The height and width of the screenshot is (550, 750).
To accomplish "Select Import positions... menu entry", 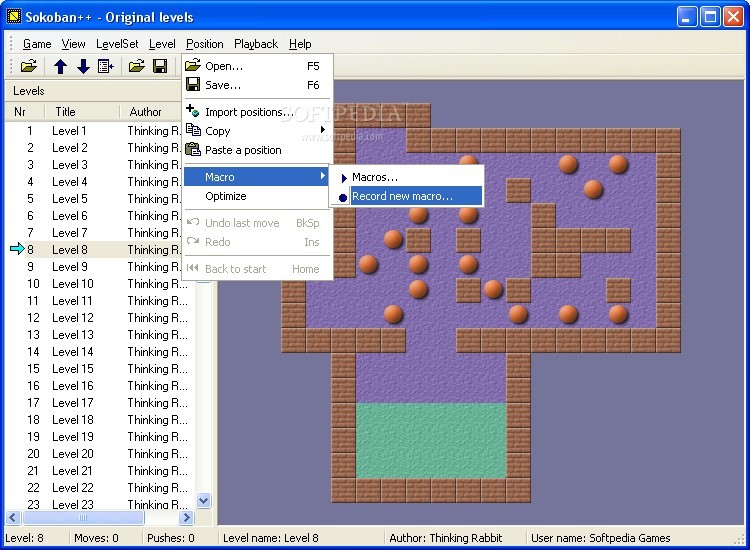I will pyautogui.click(x=256, y=112).
